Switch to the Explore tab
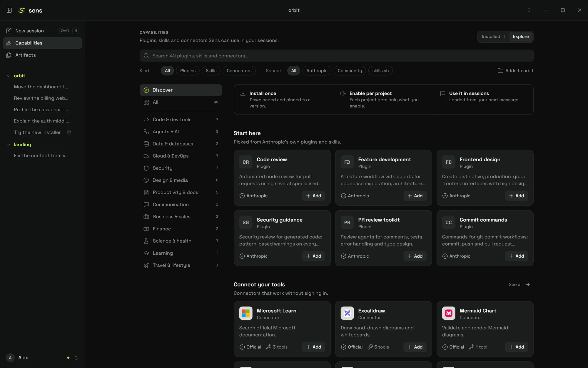 (x=521, y=37)
